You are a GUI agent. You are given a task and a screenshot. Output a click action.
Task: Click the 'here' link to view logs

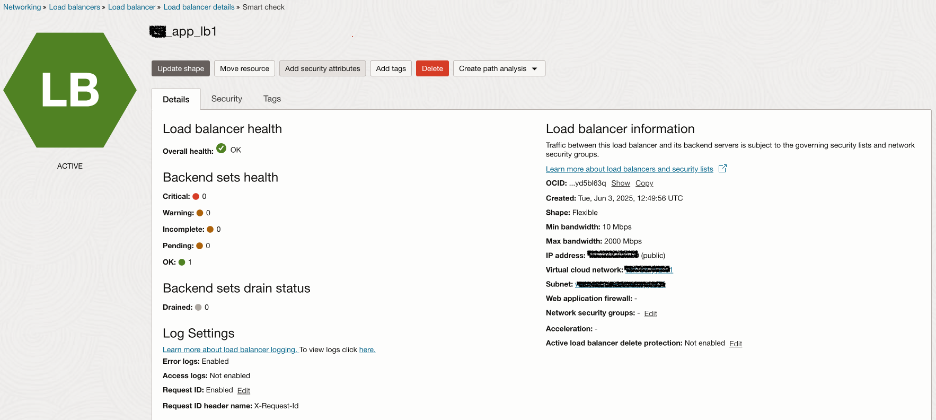click(367, 350)
